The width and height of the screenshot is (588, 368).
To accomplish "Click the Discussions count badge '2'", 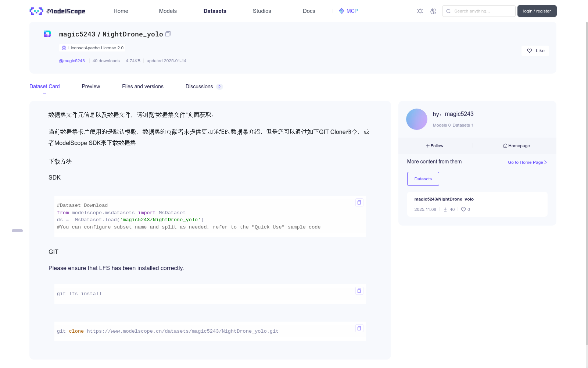I will click(219, 87).
